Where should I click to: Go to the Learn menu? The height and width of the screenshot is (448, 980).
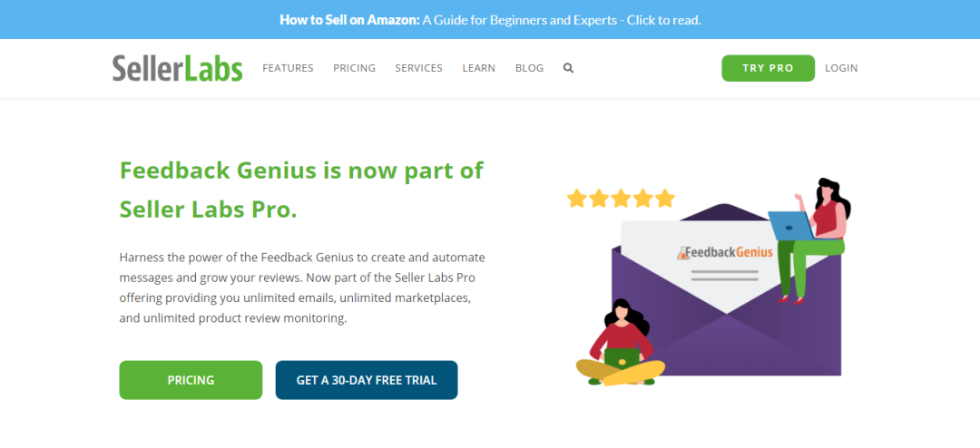pyautogui.click(x=479, y=68)
